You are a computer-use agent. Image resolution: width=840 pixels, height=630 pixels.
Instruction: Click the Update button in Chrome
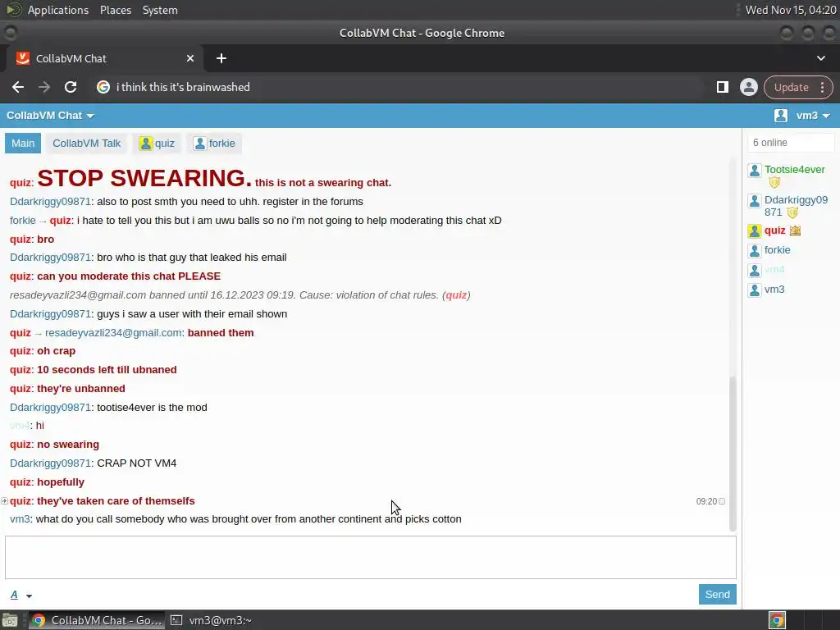pyautogui.click(x=791, y=87)
